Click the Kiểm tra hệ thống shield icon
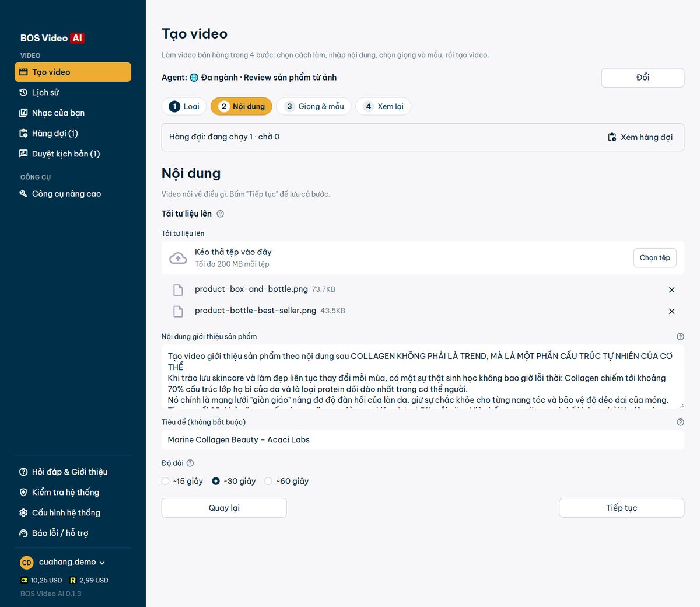The width and height of the screenshot is (700, 607). [x=23, y=492]
